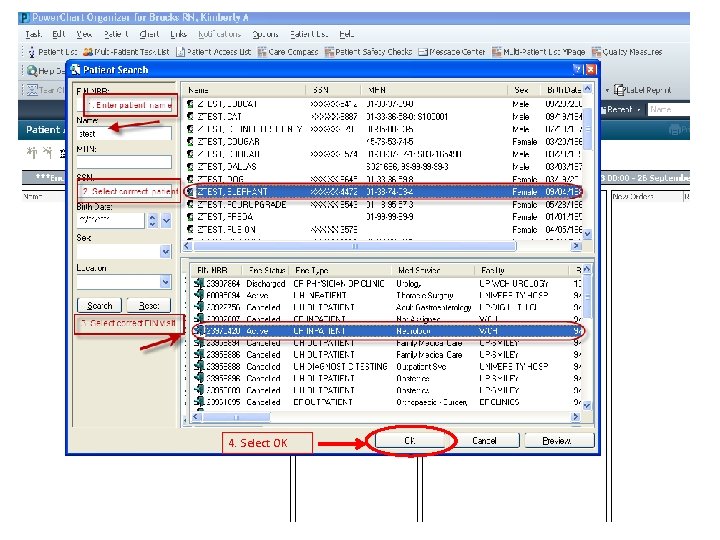The height and width of the screenshot is (540, 720).
Task: Click encounter list horizontal scroll left arrow
Action: pos(197,417)
